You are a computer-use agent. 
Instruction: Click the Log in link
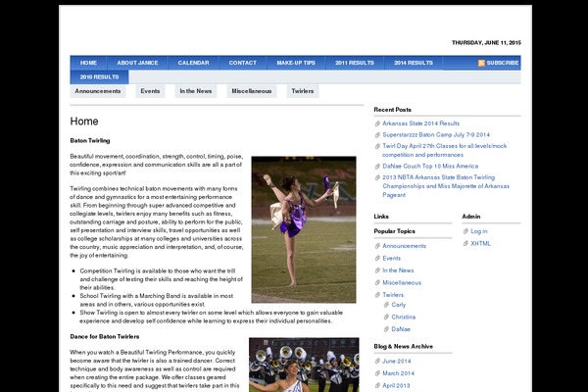coord(479,231)
